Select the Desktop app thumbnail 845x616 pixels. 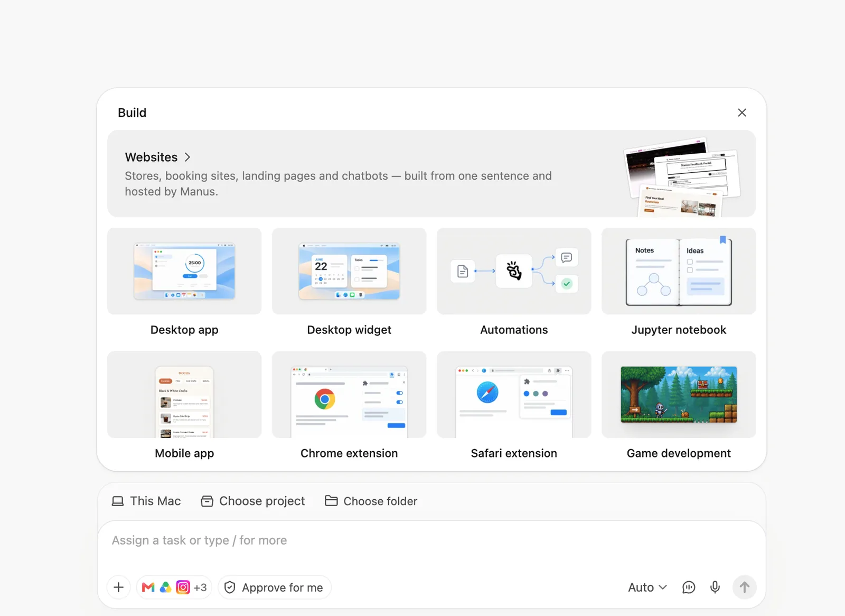tap(184, 271)
